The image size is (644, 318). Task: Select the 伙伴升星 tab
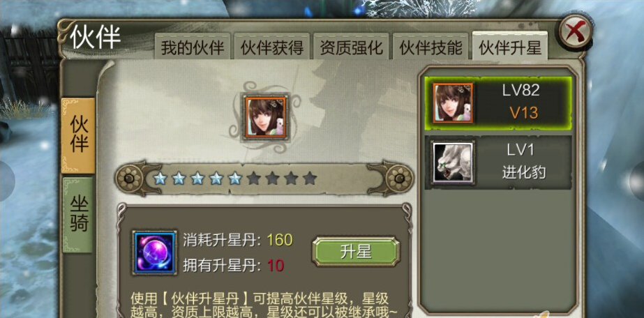click(x=510, y=47)
